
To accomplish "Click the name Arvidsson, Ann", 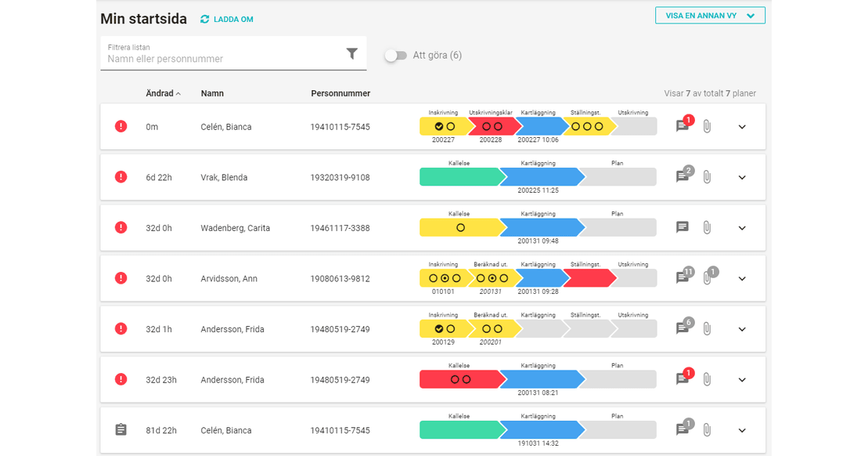I will tap(229, 279).
